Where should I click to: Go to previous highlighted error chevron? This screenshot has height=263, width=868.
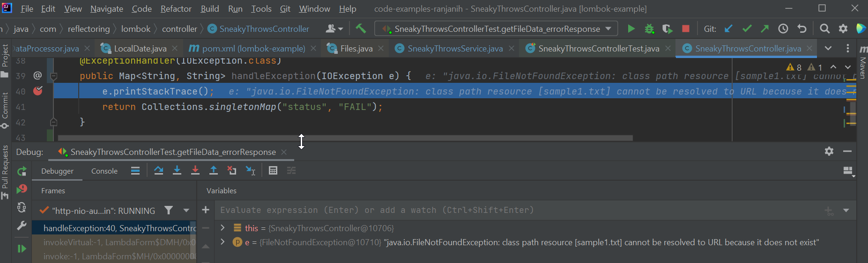click(x=833, y=67)
